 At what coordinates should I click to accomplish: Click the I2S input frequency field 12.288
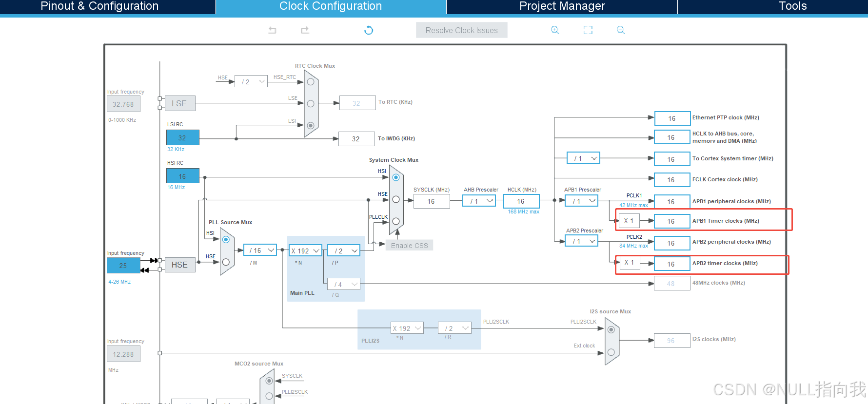tap(123, 354)
